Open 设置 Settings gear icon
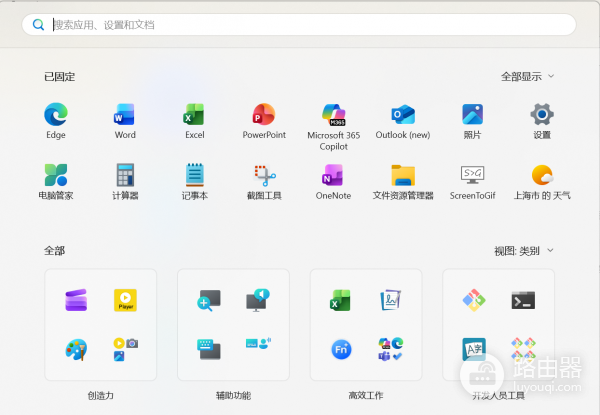 (542, 121)
